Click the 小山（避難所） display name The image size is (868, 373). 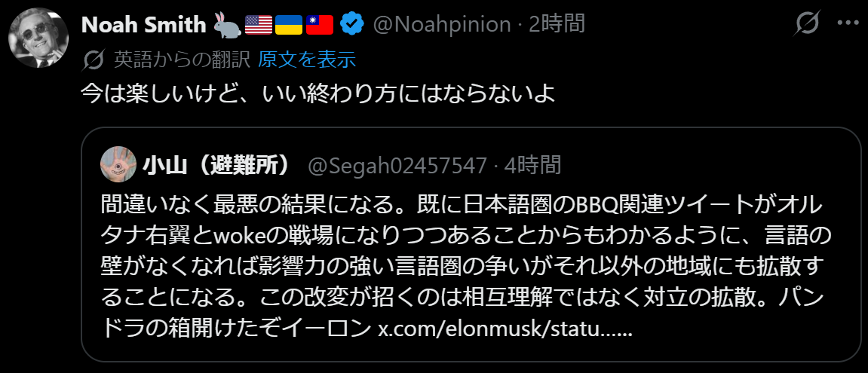pos(218,165)
